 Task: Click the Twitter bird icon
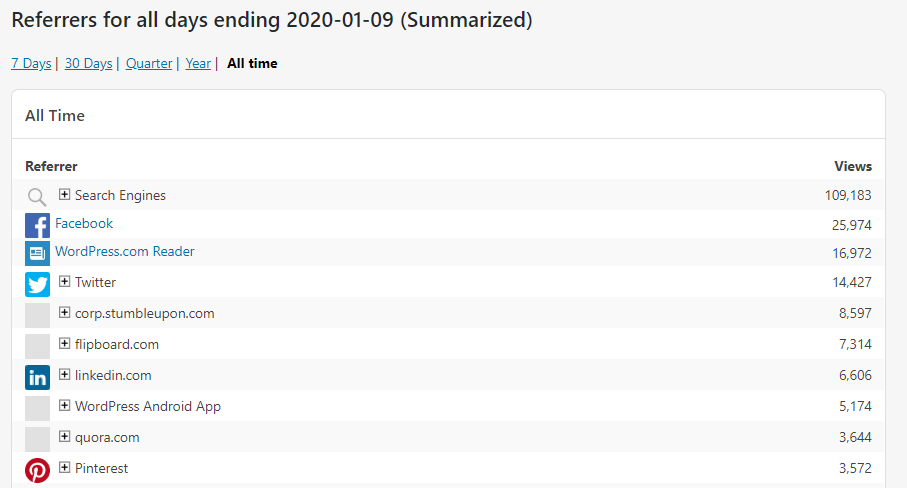pyautogui.click(x=38, y=284)
